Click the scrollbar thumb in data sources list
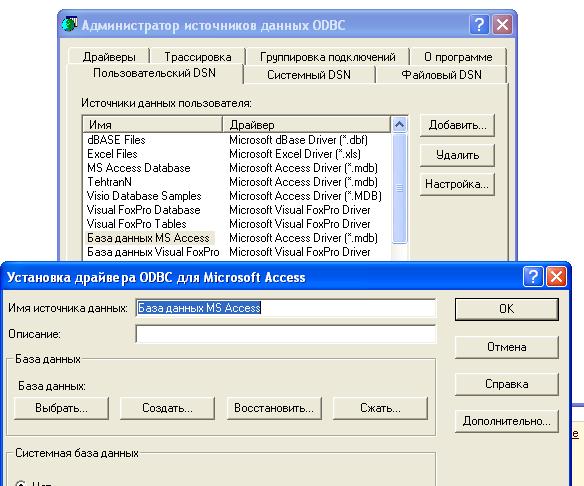The width and height of the screenshot is (584, 486). click(x=400, y=188)
